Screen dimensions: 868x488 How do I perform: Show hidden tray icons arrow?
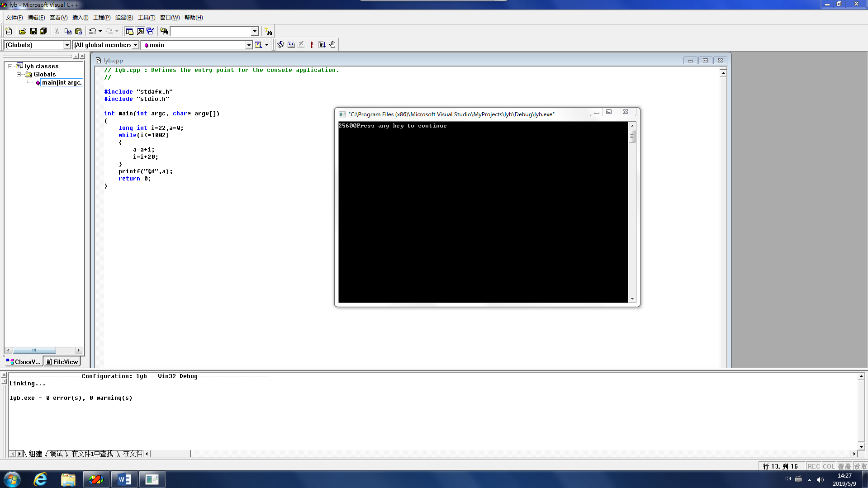[x=809, y=479]
